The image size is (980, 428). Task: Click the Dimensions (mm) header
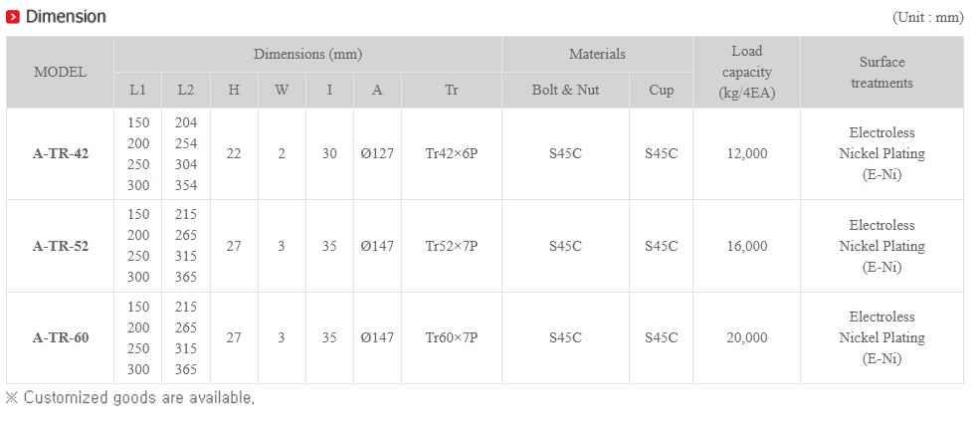307,55
